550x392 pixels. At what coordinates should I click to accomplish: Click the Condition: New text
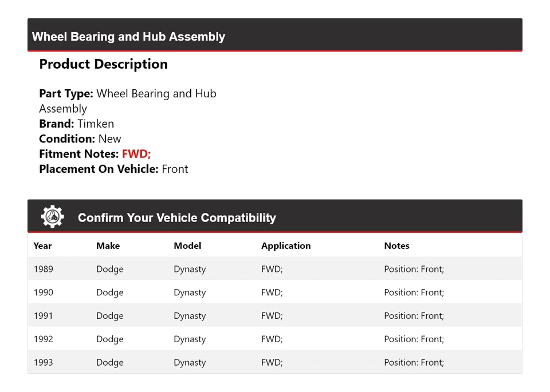(80, 138)
